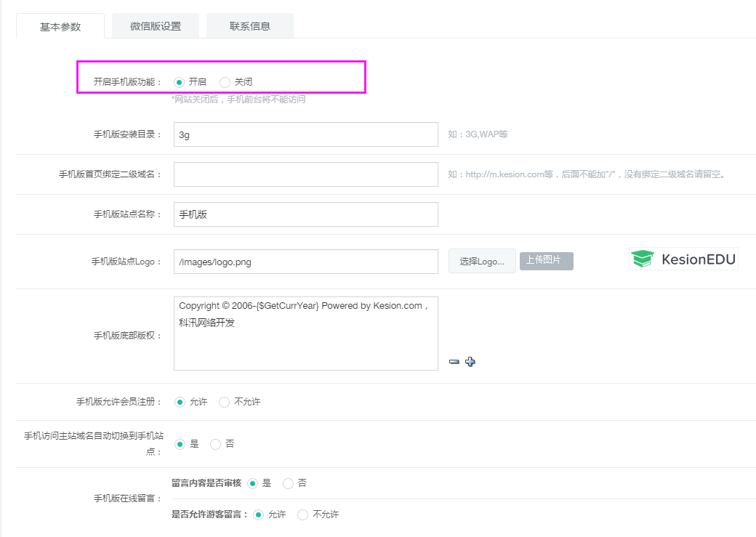Open the 联系信息 tab
This screenshot has height=537, width=756.
(250, 26)
